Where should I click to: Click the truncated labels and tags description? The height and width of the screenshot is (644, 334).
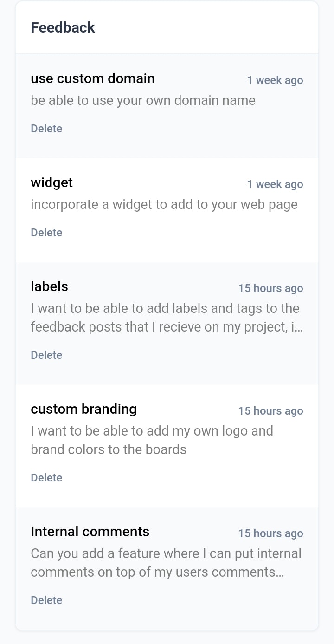point(166,318)
